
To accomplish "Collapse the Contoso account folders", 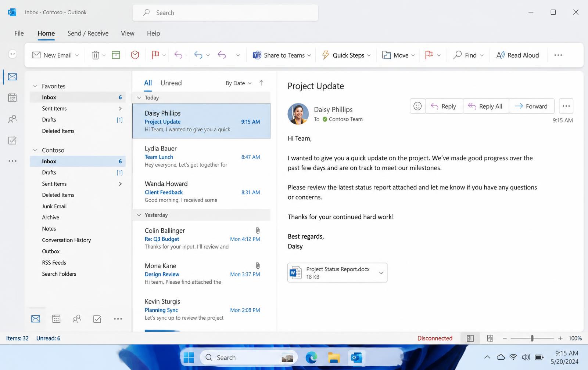I will [35, 150].
